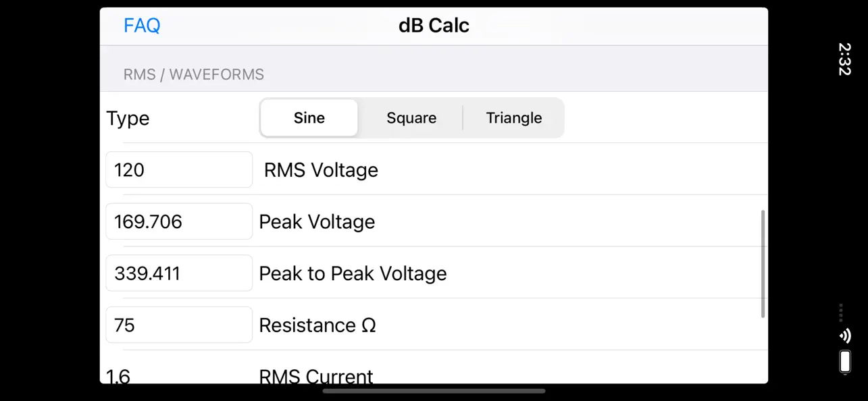The image size is (868, 401).
Task: Tap the vertical battery status icon
Action: coord(844,362)
